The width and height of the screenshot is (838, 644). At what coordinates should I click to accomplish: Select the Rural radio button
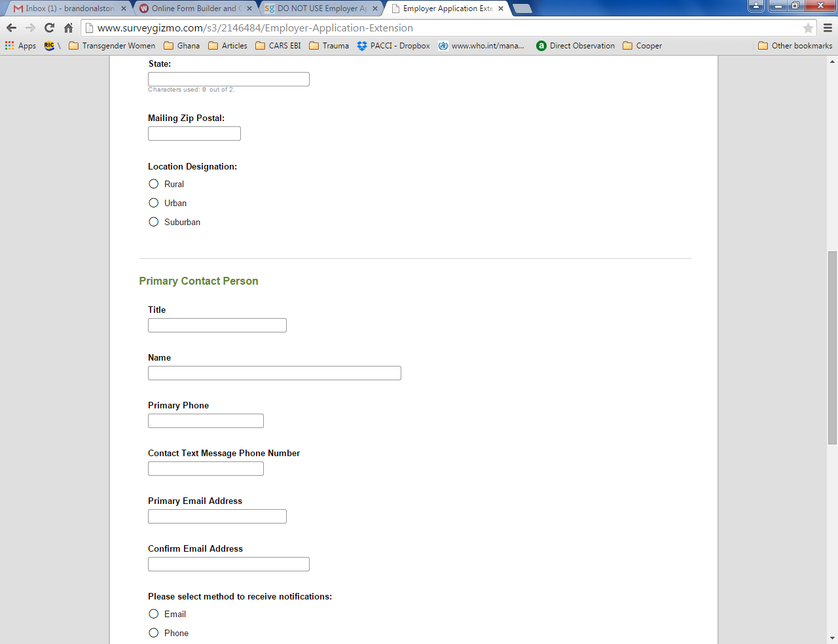154,184
